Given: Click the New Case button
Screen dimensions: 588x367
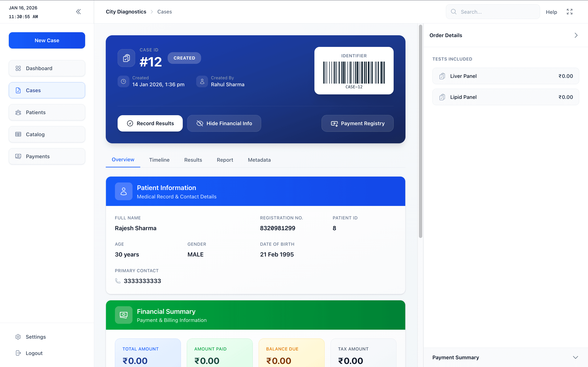Looking at the screenshot, I should pos(47,40).
